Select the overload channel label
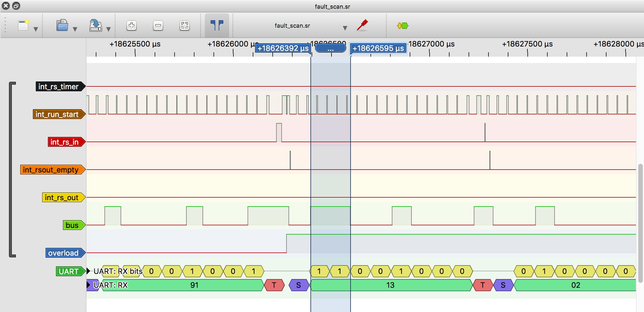This screenshot has width=644, height=312. 63,253
